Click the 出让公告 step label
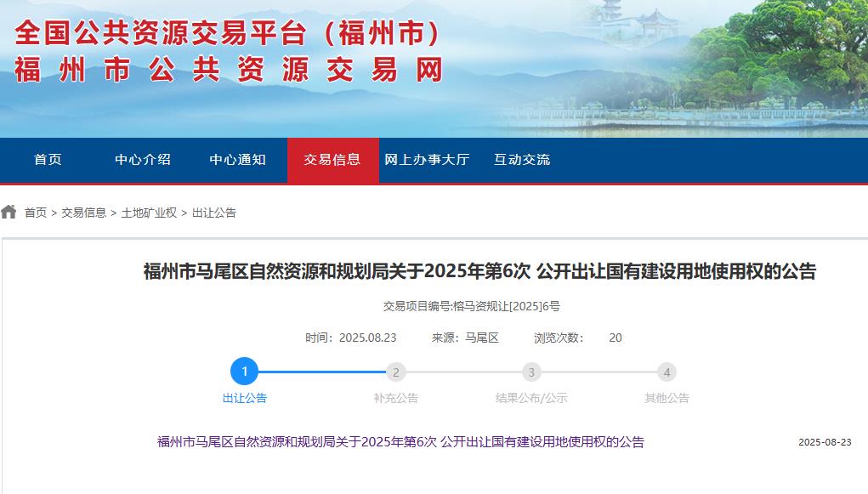 click(x=245, y=398)
